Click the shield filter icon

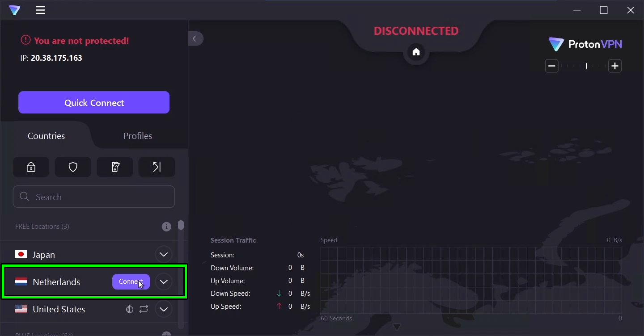pos(73,167)
